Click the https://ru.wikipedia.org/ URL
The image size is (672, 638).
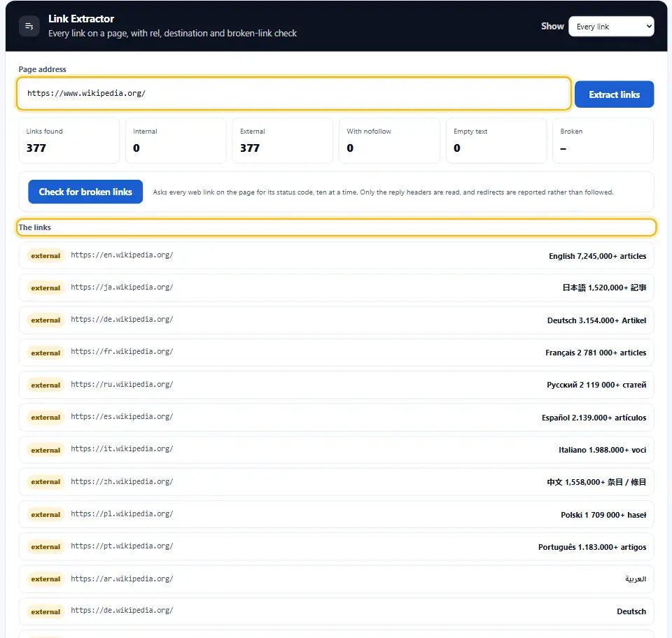tap(122, 385)
